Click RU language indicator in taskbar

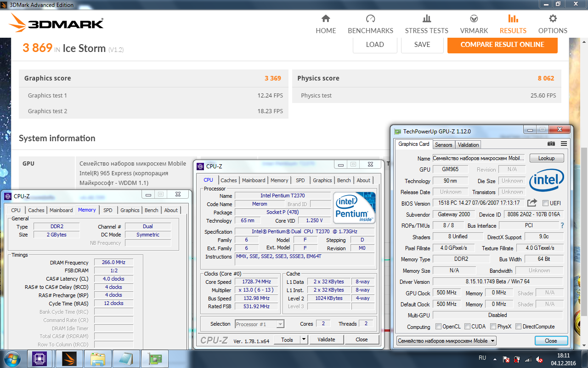pyautogui.click(x=482, y=357)
